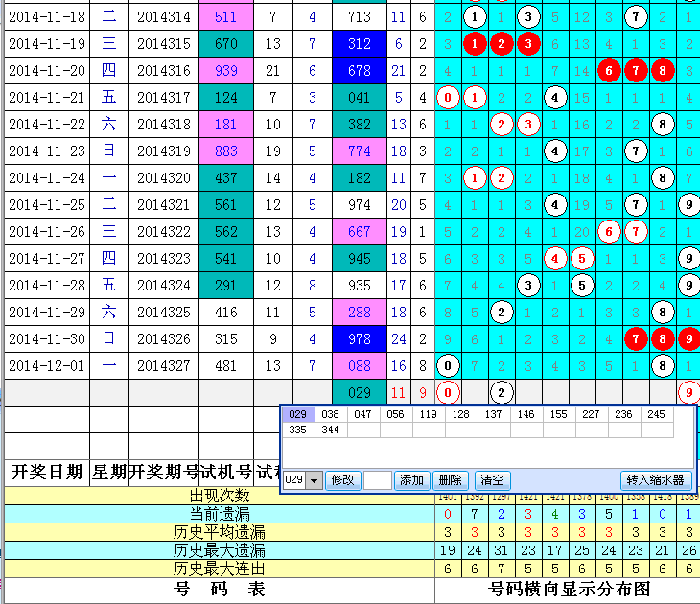Click the empty input box beside 修改
Screen dimensions: 700x604
pos(377,480)
